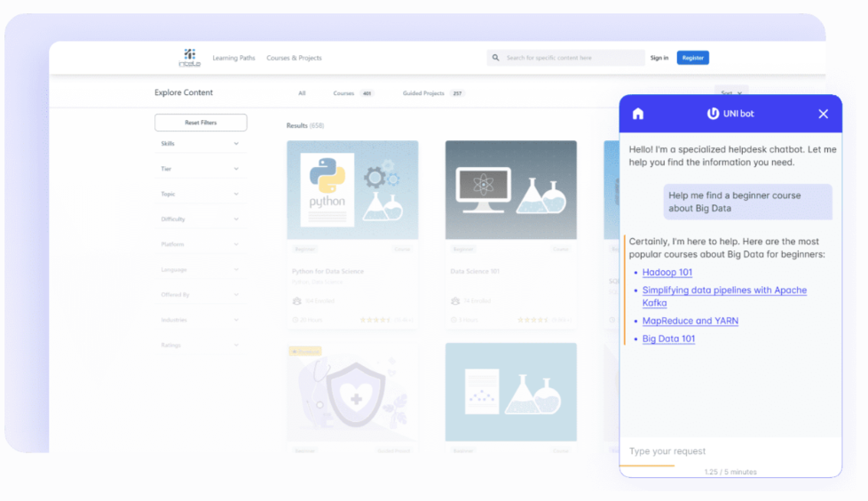Close the UNI bot chat panel
Viewport: 868px width, 501px height.
[x=823, y=114]
